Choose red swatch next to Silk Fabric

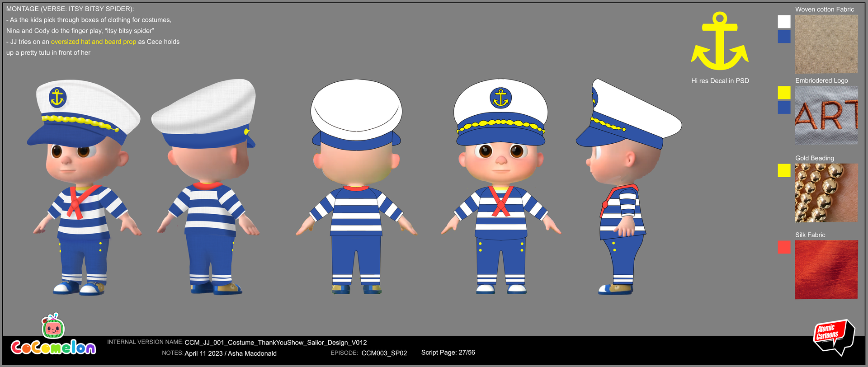pyautogui.click(x=784, y=247)
